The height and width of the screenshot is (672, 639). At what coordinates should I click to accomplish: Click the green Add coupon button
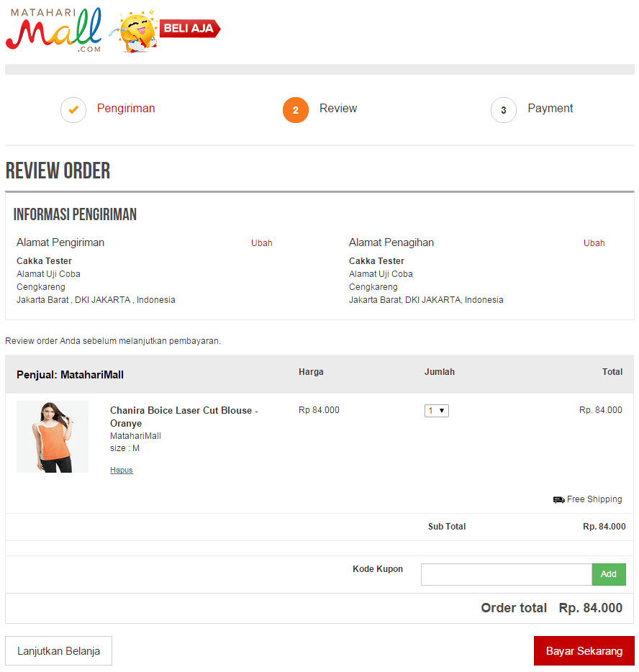coord(609,574)
